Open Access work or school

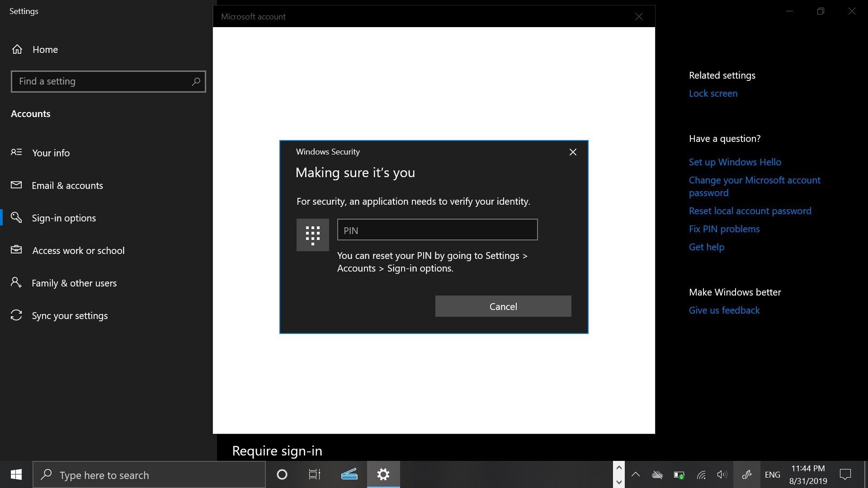[78, 251]
